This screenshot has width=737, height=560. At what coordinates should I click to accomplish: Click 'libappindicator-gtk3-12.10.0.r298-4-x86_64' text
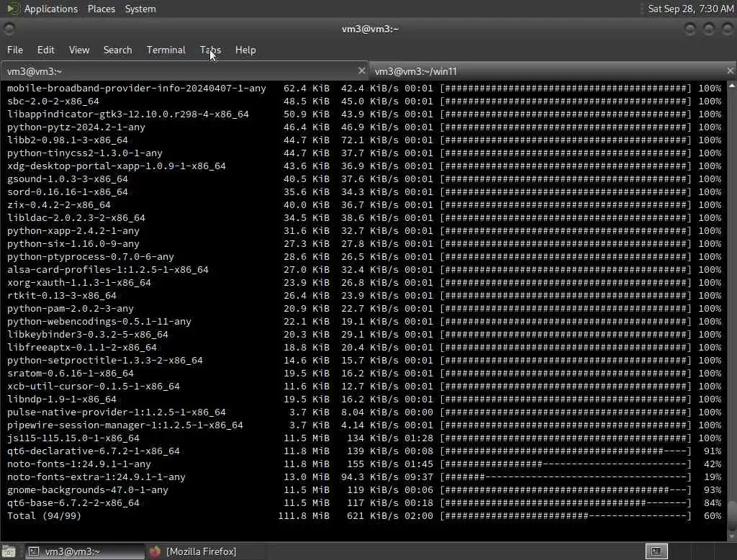point(128,114)
